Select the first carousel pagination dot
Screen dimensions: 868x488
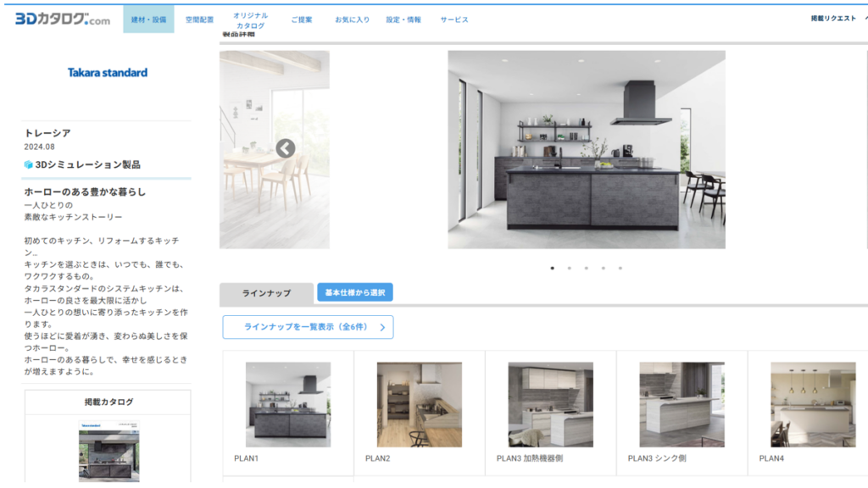pos(553,268)
